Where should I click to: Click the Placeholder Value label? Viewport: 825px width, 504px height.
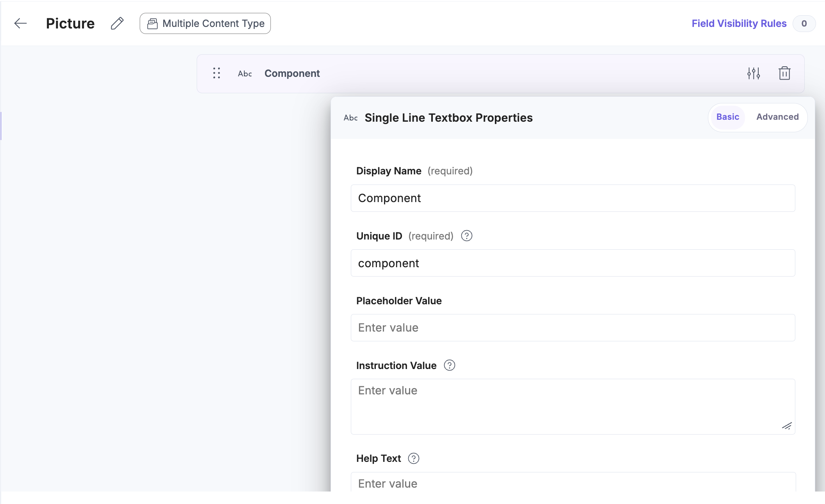click(x=399, y=301)
